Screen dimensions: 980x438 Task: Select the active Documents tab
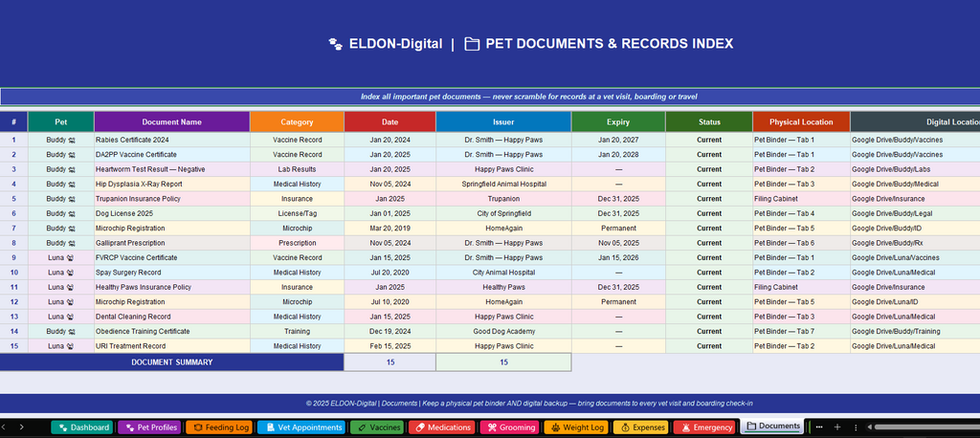[x=772, y=427]
